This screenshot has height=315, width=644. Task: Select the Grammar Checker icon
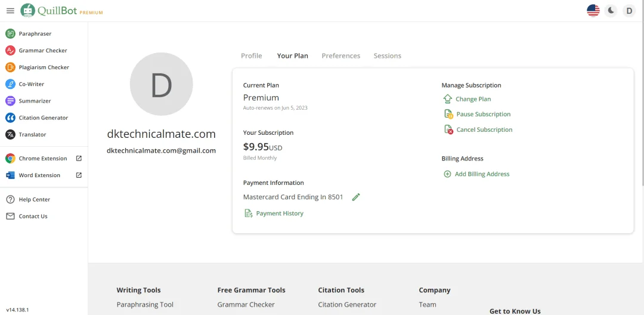tap(10, 51)
